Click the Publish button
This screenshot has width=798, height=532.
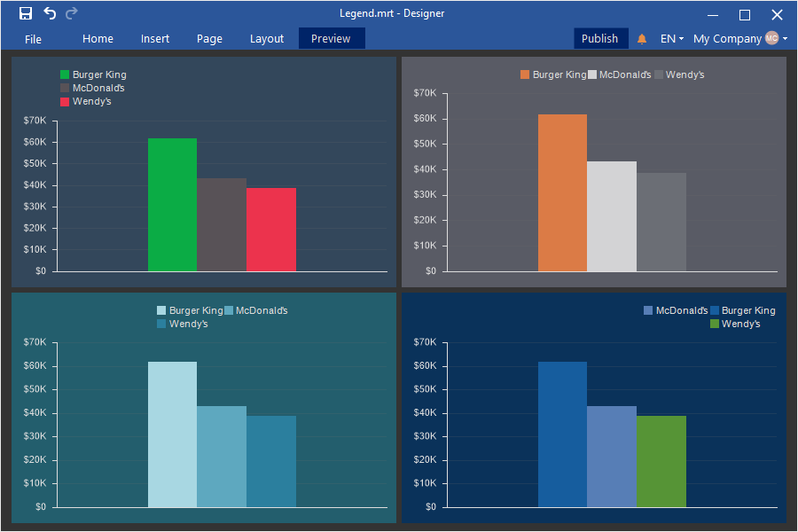[x=600, y=39]
